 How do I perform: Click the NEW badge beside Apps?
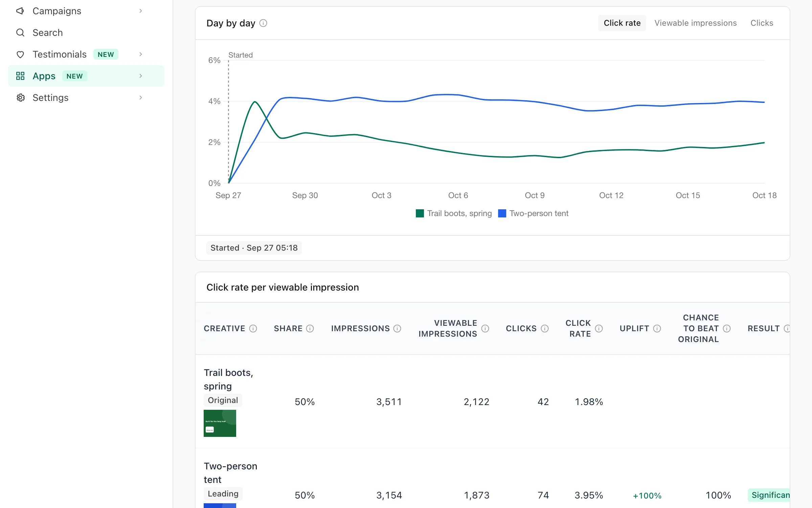[x=74, y=76]
